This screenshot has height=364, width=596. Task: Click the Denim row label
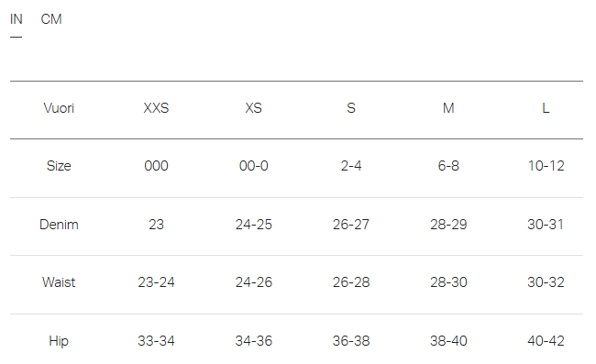point(59,225)
